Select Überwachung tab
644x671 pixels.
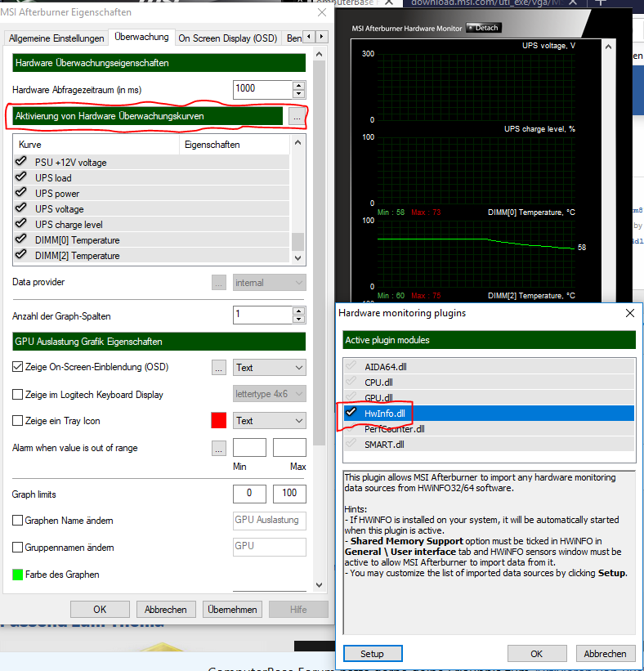tap(141, 37)
